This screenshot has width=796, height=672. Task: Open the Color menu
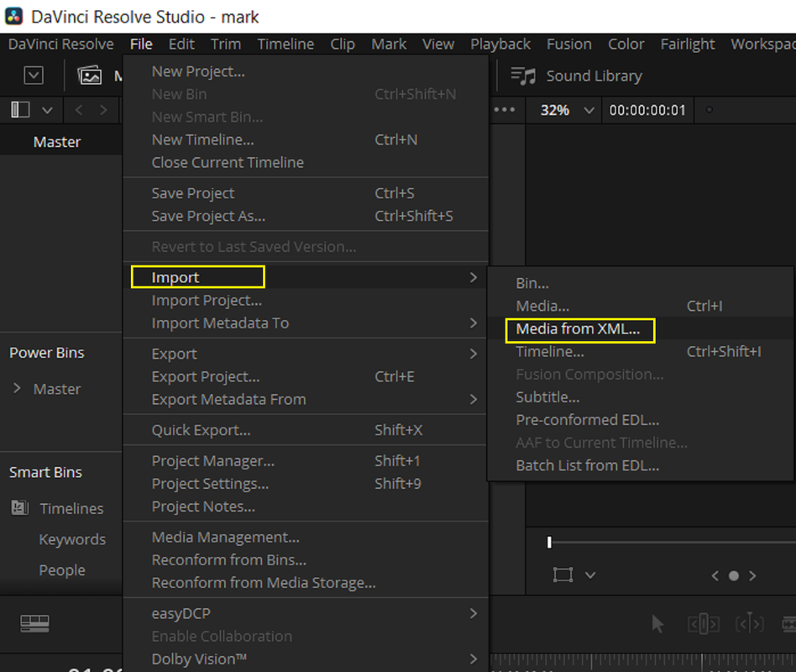(626, 45)
